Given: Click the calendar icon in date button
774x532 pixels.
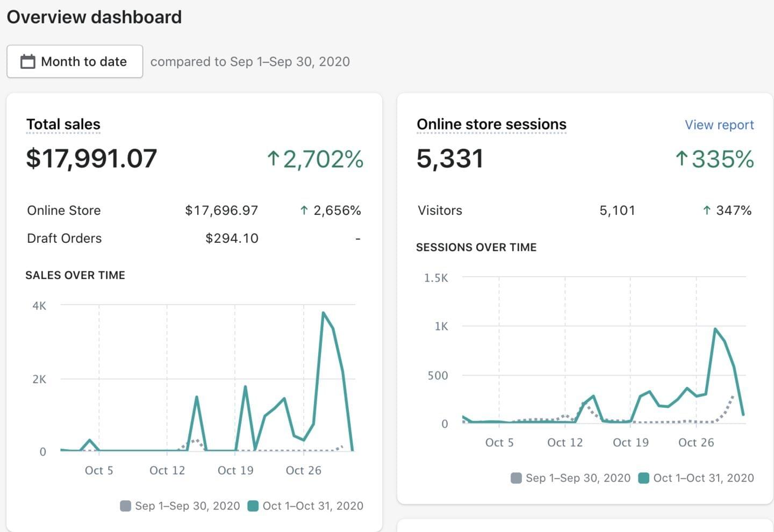Looking at the screenshot, I should (27, 61).
